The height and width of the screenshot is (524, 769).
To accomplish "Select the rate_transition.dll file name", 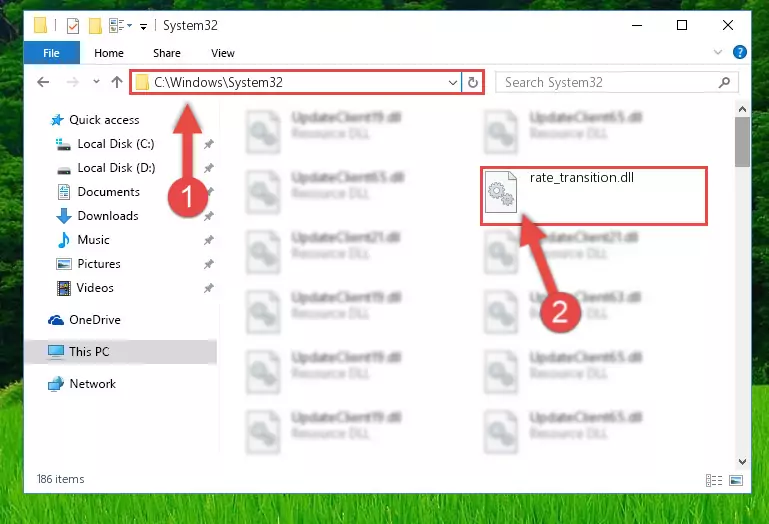I will (582, 177).
